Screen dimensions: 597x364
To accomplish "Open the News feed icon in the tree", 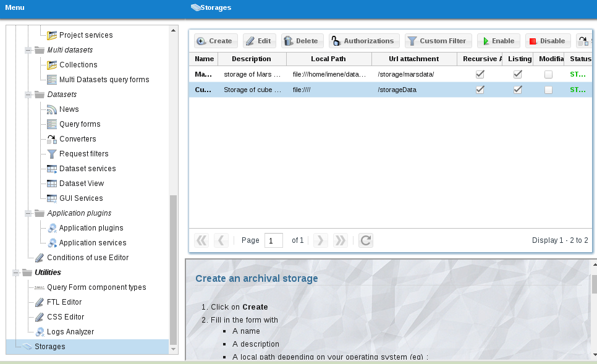I will pyautogui.click(x=52, y=109).
